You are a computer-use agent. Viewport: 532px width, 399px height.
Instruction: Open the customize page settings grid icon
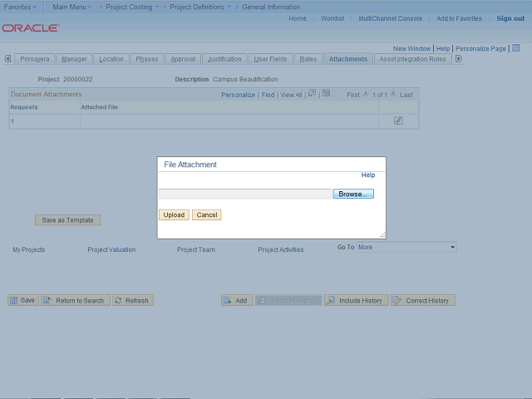click(515, 48)
